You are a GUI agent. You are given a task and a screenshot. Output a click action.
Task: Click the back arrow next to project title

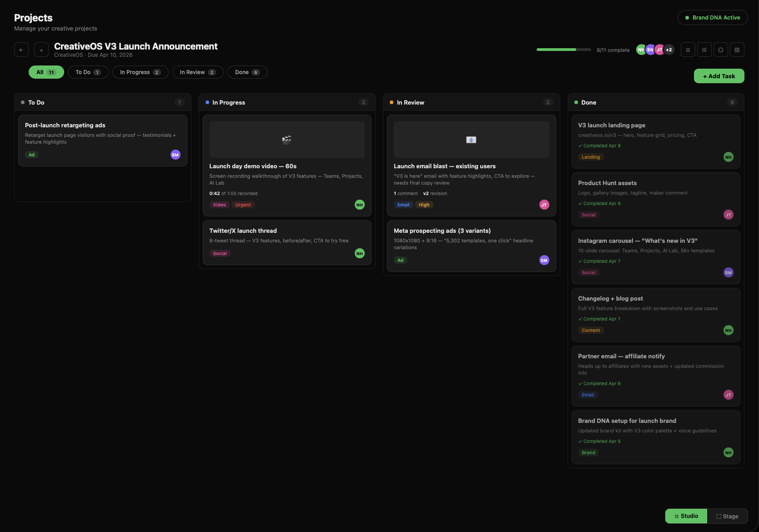coord(21,50)
